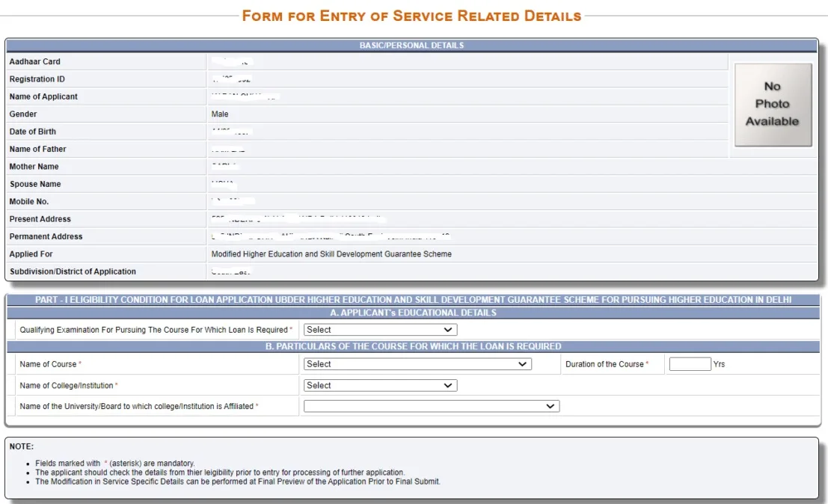The width and height of the screenshot is (828, 504).
Task: Open the Qualifying Examination dropdown
Action: 380,330
